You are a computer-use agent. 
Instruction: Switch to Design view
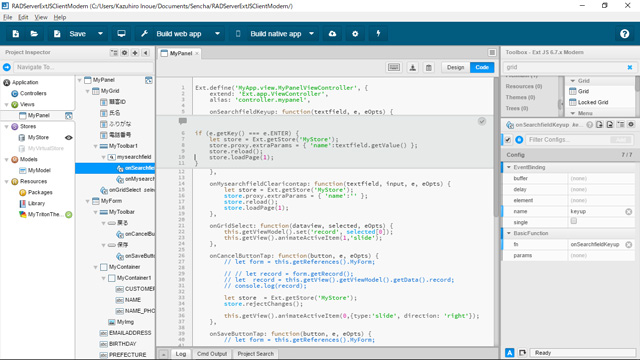click(456, 67)
